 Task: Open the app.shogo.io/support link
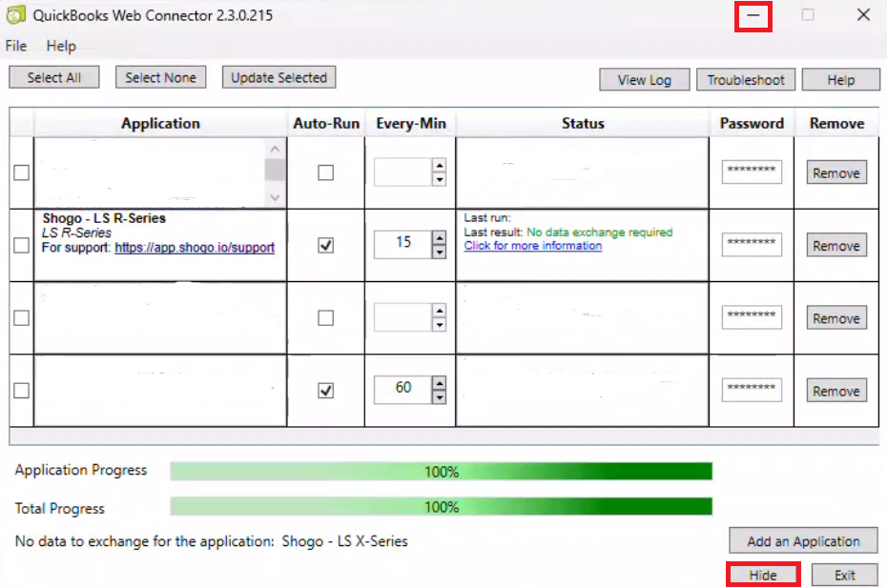[x=195, y=248]
